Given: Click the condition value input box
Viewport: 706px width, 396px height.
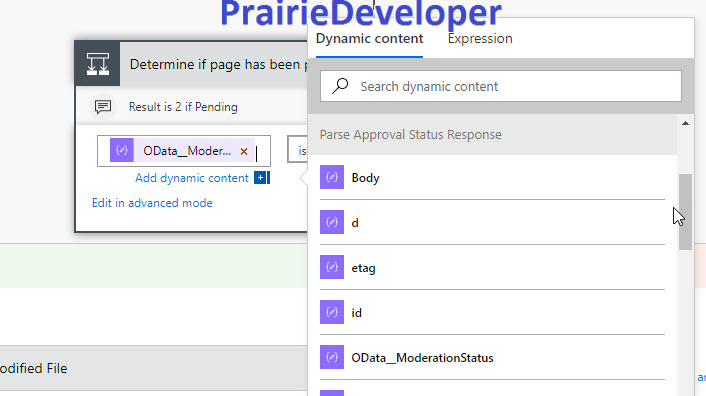Looking at the screenshot, I should (x=184, y=151).
